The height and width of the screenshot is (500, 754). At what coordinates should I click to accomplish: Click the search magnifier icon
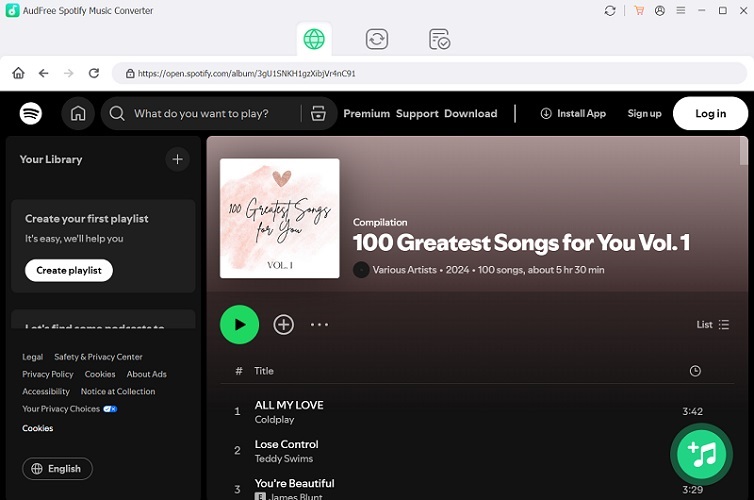click(117, 113)
